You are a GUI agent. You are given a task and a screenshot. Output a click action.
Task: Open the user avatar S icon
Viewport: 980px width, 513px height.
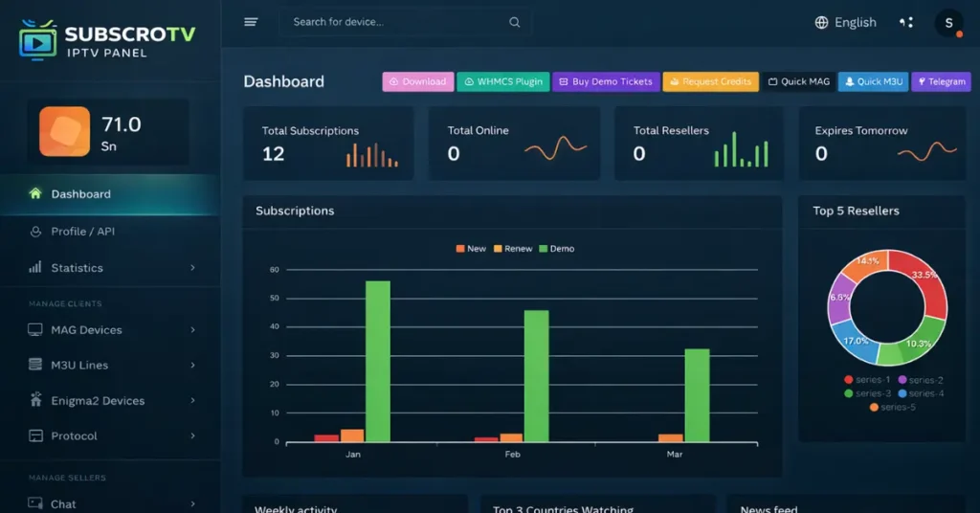948,23
